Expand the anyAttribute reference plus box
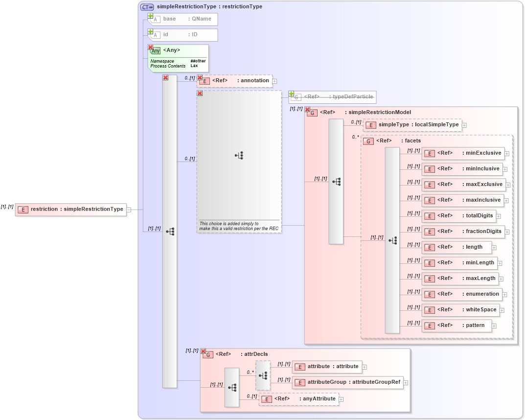The image size is (525, 420). point(341,399)
